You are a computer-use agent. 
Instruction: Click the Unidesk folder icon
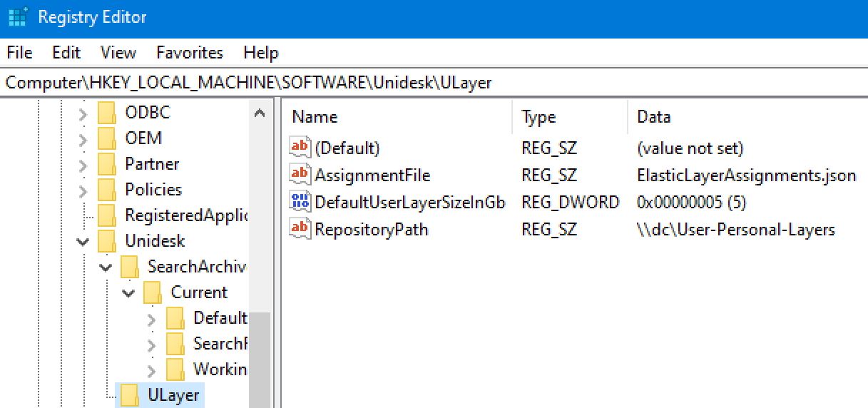pyautogui.click(x=106, y=240)
